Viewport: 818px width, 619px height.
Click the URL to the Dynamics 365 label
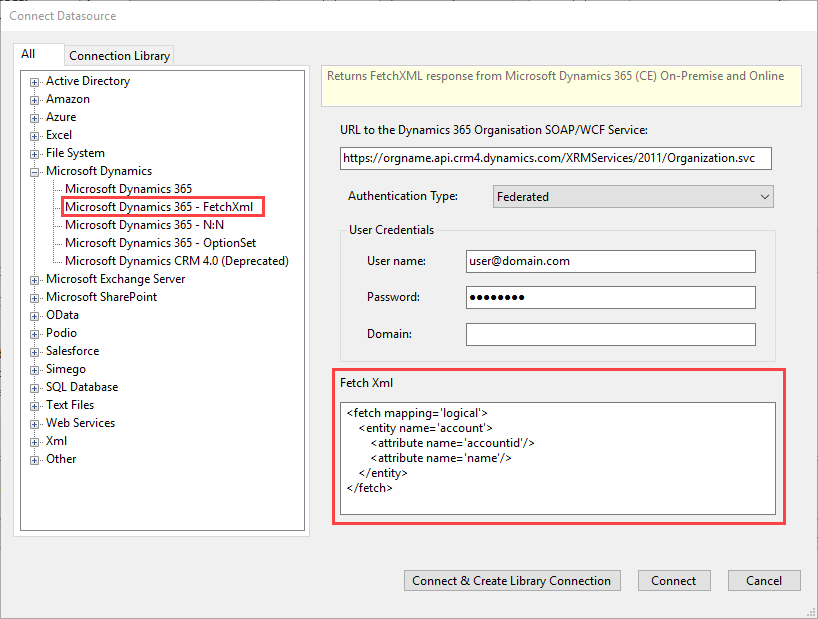point(494,130)
